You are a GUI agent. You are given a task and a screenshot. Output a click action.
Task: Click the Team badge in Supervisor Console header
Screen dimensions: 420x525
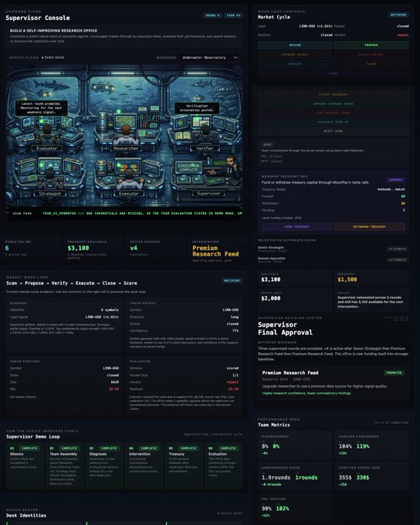click(233, 15)
